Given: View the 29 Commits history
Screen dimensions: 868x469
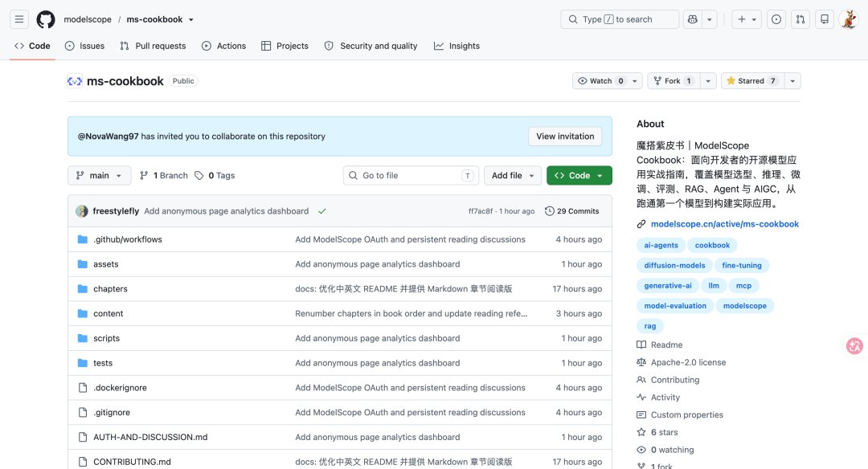Looking at the screenshot, I should [572, 211].
